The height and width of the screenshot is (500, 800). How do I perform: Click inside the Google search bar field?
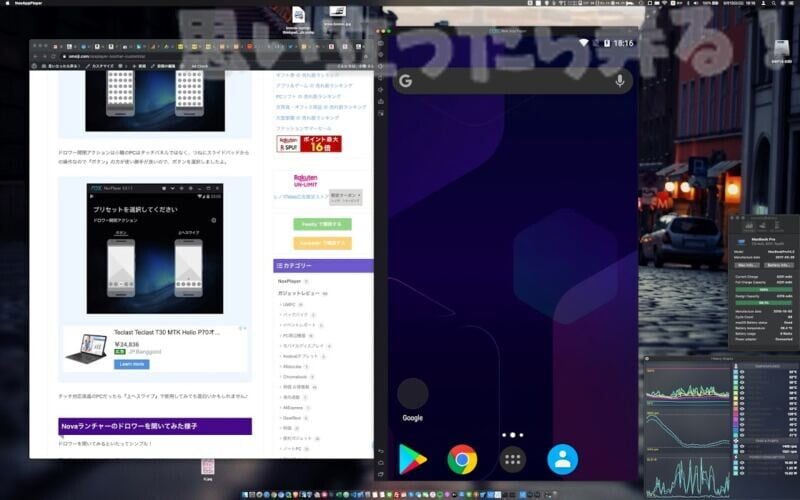513,81
